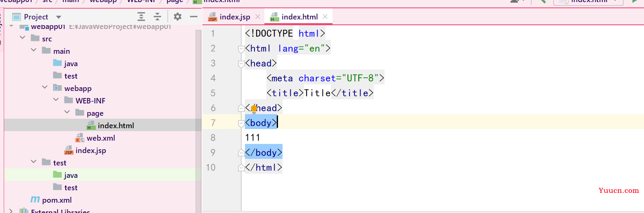The width and height of the screenshot is (644, 213).
Task: Click the Expand All icon in Project header
Action: [x=141, y=17]
